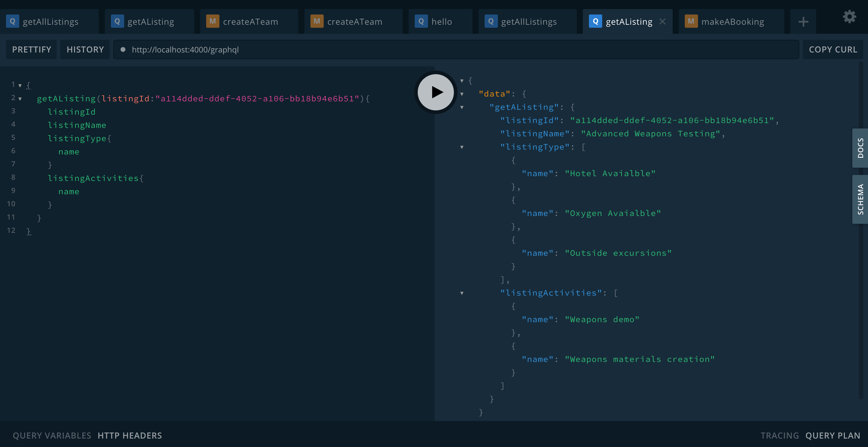Click "Advanced Weapons Testing" value in response
This screenshot has width=868, height=447.
pyautogui.click(x=651, y=134)
